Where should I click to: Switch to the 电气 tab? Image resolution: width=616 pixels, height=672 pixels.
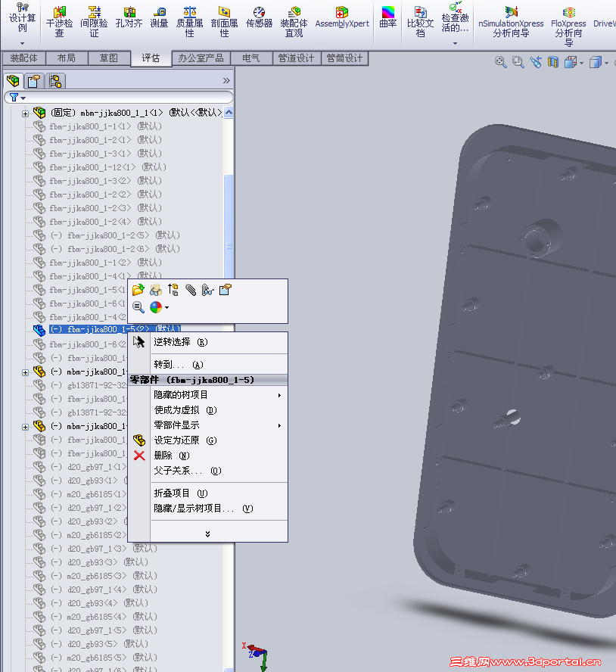251,58
